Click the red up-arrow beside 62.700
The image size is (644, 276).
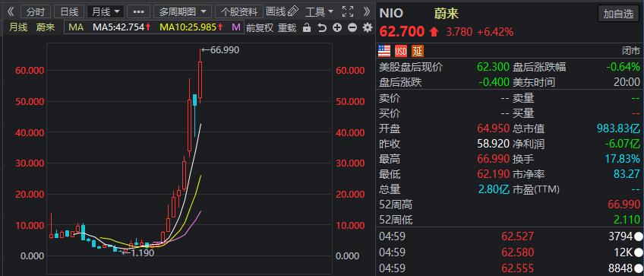tap(434, 31)
